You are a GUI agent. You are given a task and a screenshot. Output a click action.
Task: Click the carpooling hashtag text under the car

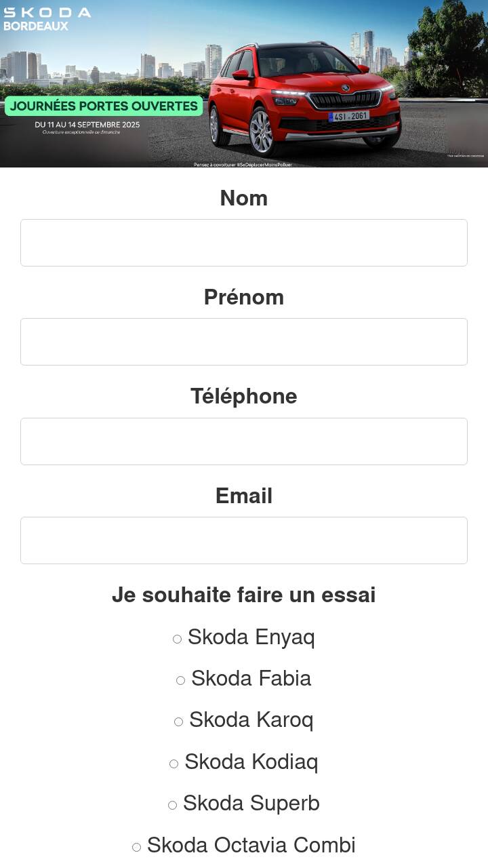click(243, 165)
